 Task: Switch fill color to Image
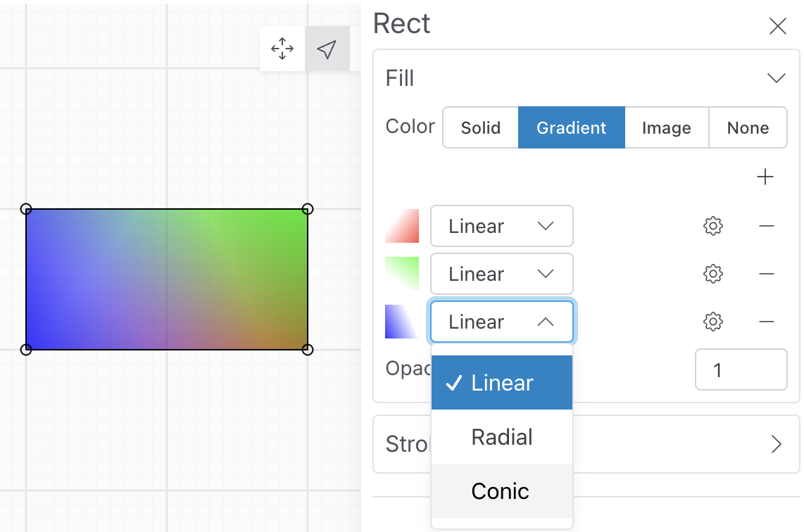[666, 127]
